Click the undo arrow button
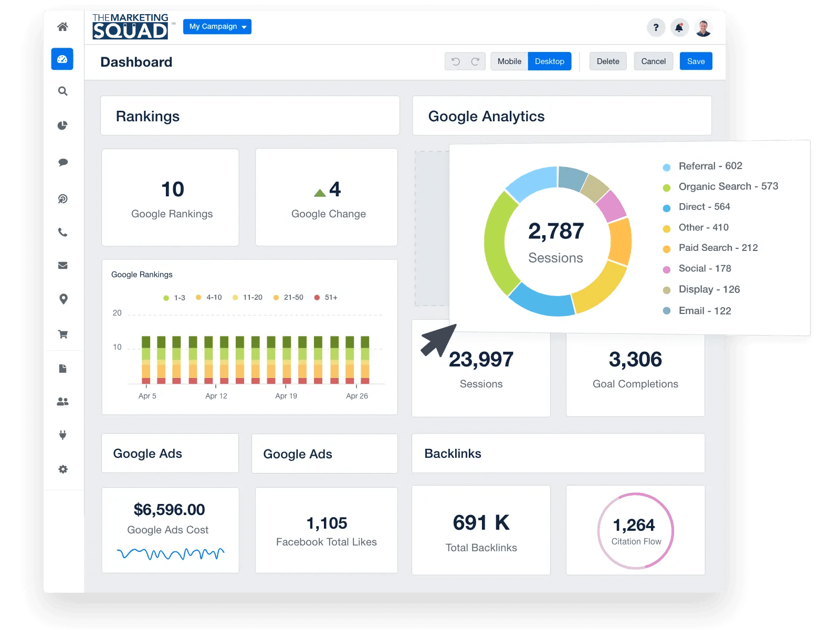The image size is (840, 630). click(x=455, y=61)
